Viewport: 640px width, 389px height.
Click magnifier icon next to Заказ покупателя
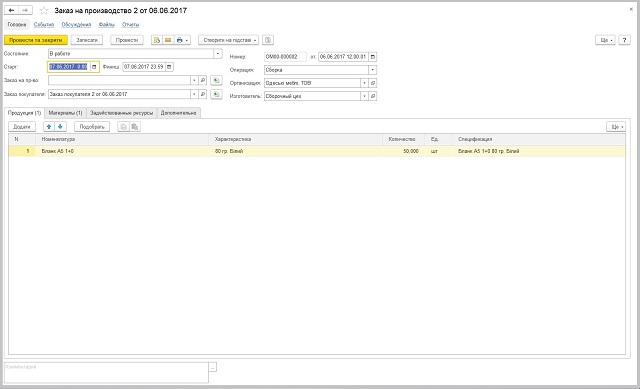(x=203, y=94)
